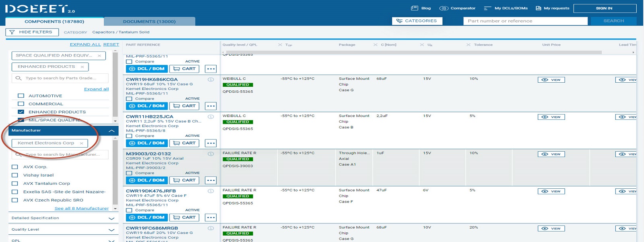Remove the Tolerance column
The image size is (644, 242).
click(469, 45)
